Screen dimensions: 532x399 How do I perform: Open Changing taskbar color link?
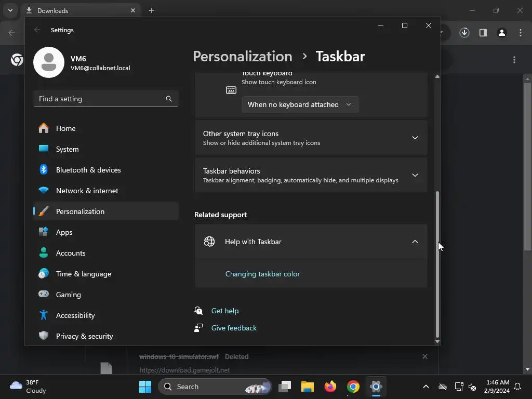coord(262,274)
